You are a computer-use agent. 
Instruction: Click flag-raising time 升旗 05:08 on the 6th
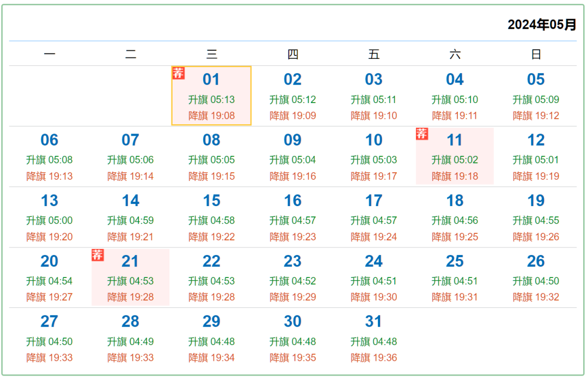[49, 160]
